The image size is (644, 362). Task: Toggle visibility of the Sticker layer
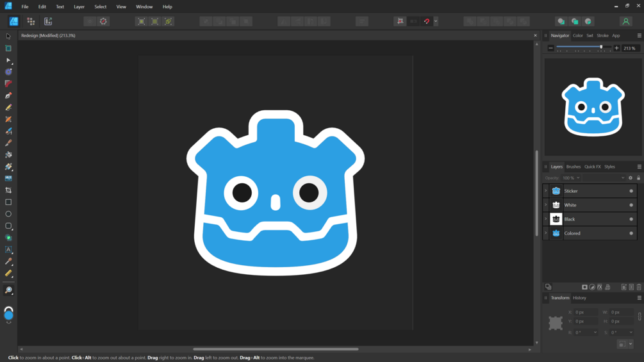point(631,191)
